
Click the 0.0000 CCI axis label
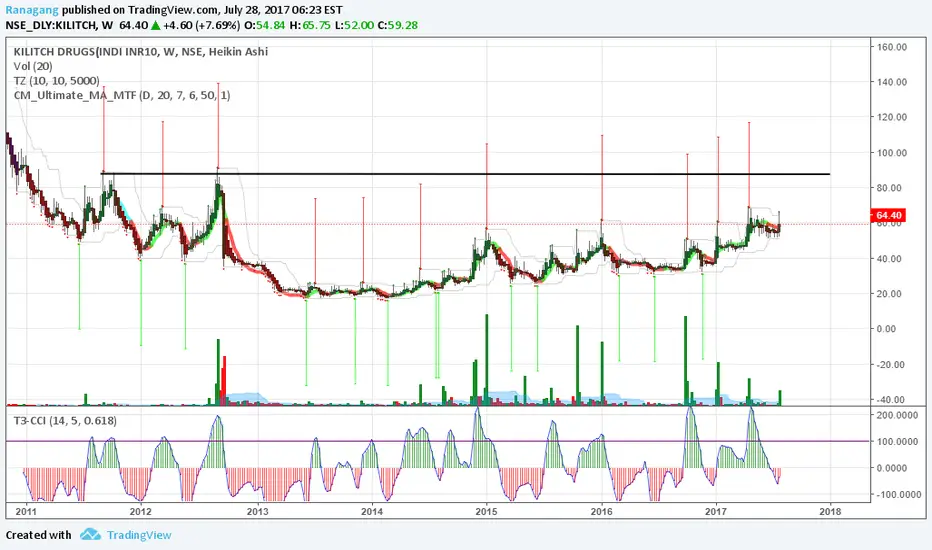[x=892, y=468]
